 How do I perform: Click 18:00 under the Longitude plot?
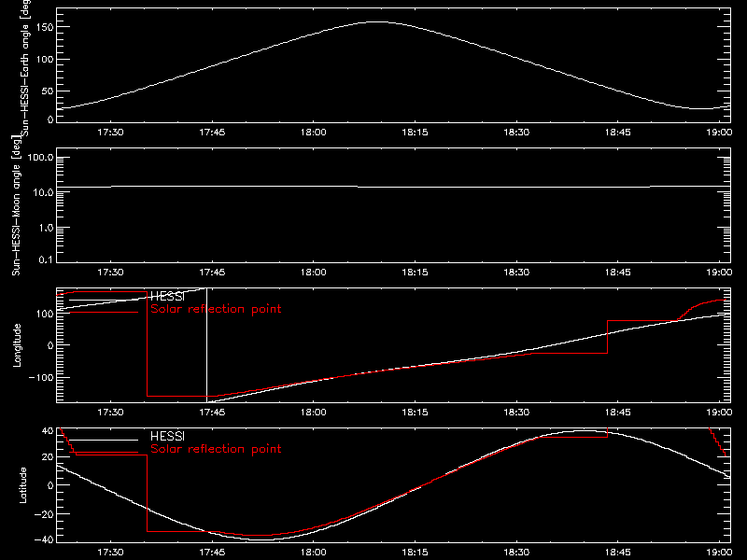click(314, 413)
